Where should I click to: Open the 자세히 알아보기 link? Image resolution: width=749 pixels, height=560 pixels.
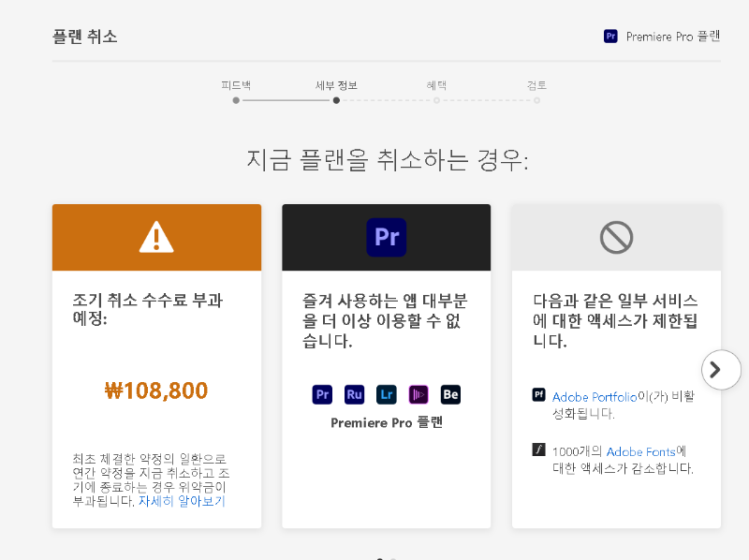click(182, 501)
